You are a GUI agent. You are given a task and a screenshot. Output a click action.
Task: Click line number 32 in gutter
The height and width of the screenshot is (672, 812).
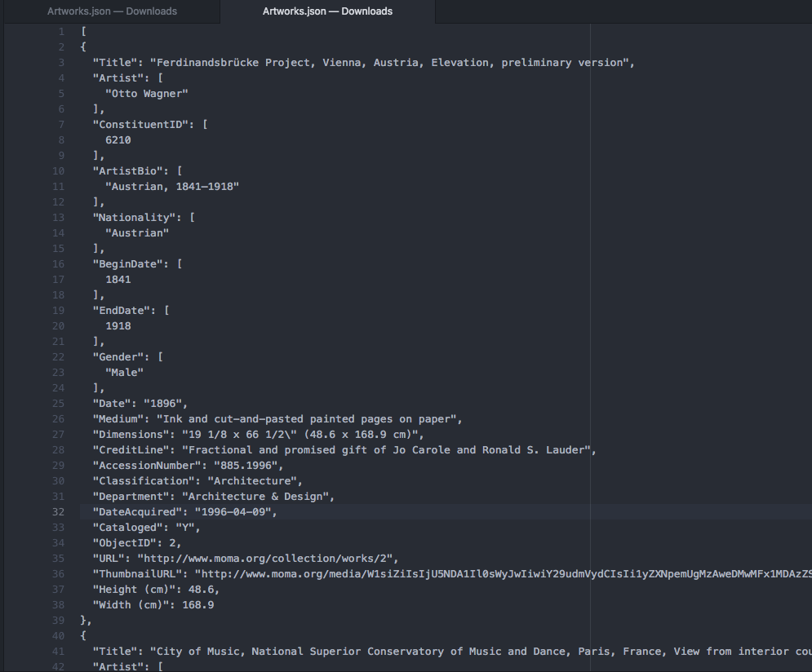(59, 512)
